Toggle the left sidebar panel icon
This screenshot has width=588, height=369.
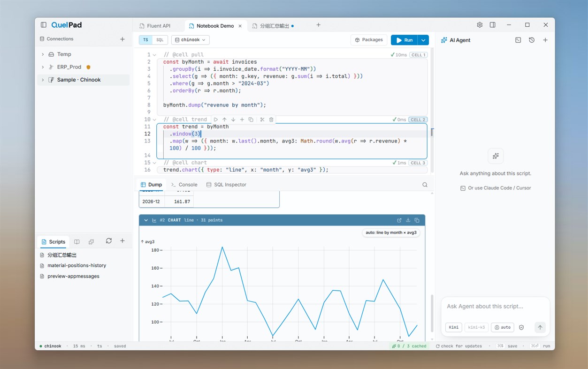tap(44, 25)
